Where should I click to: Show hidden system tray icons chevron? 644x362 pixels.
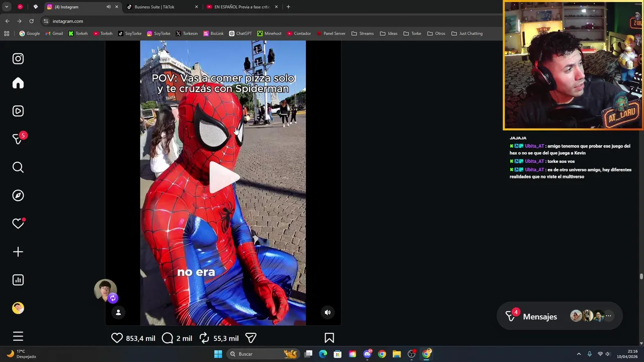579,354
